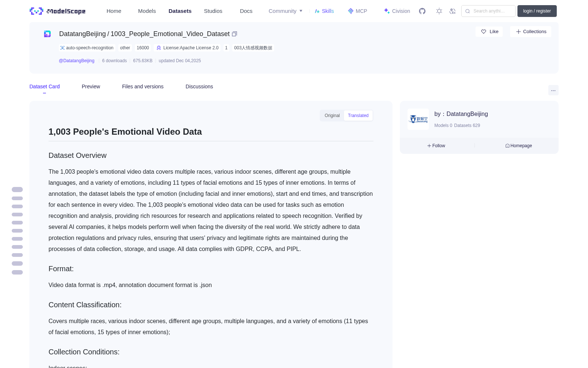Open the Civision page
Screen dimensions: 588x368
(x=397, y=11)
